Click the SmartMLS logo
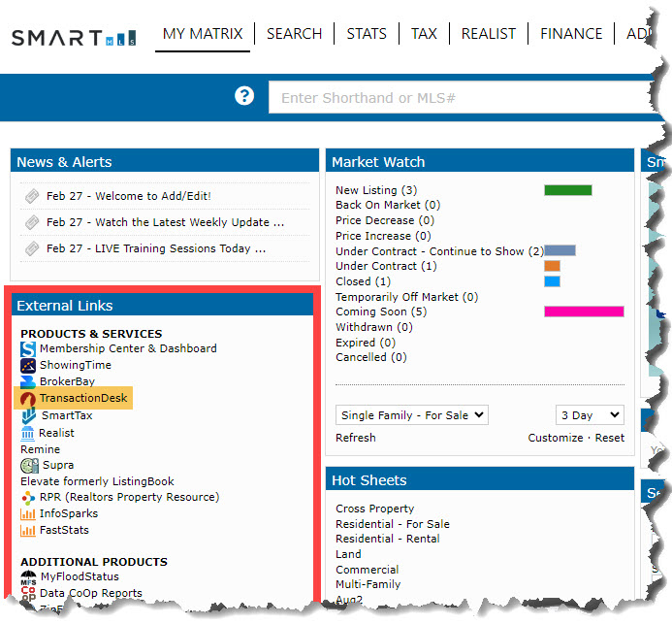 74,38
